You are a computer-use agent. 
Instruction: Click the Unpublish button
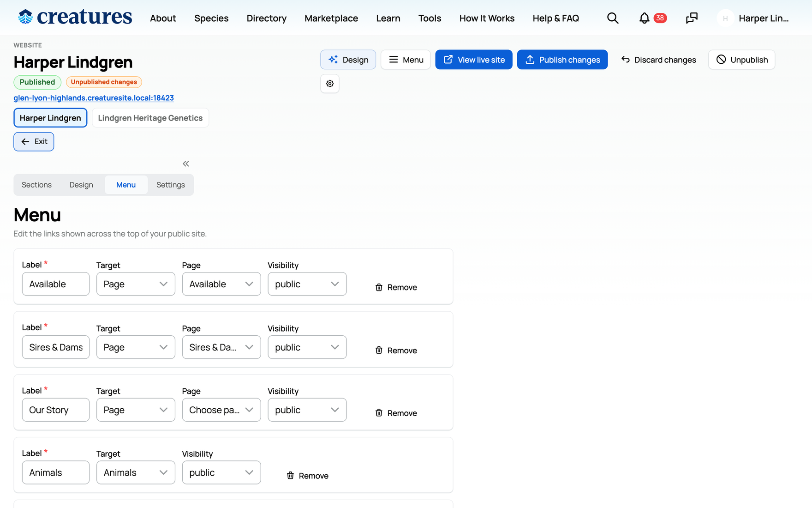click(x=742, y=60)
